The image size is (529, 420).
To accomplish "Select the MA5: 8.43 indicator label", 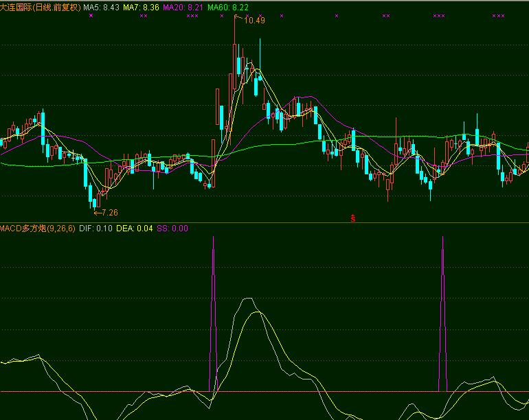I will point(101,8).
